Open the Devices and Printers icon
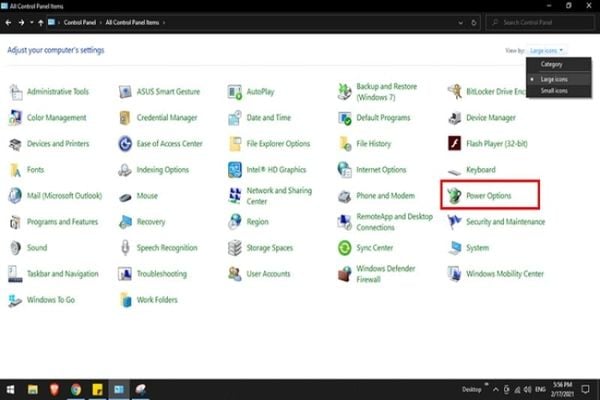This screenshot has height=400, width=600. tap(15, 144)
